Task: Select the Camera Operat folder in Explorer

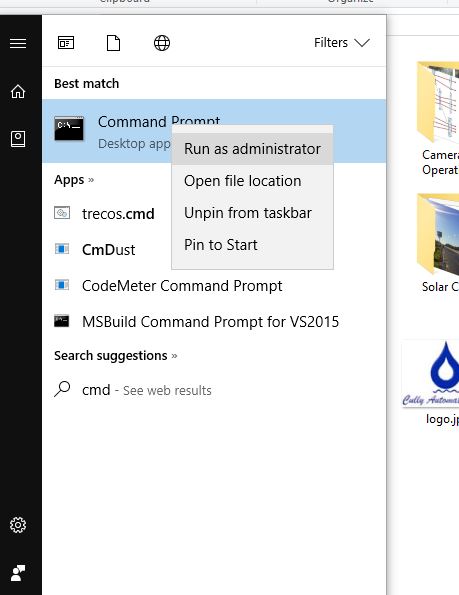Action: (x=438, y=119)
